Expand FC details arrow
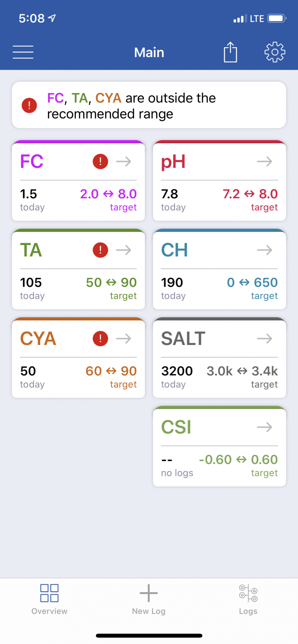 point(124,161)
